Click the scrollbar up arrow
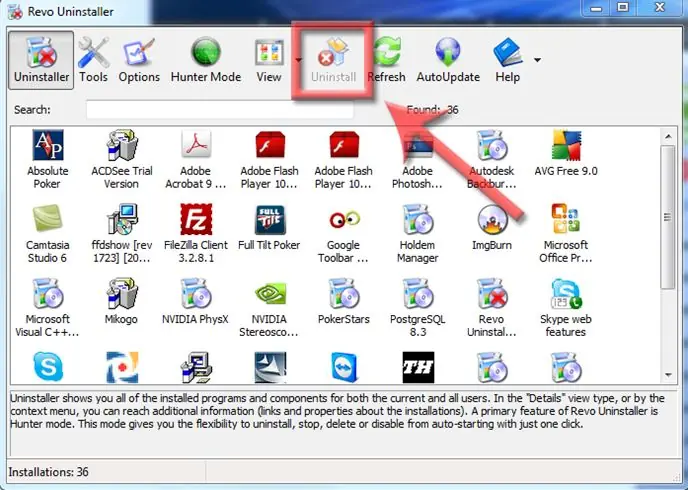The image size is (688, 490). 668,137
